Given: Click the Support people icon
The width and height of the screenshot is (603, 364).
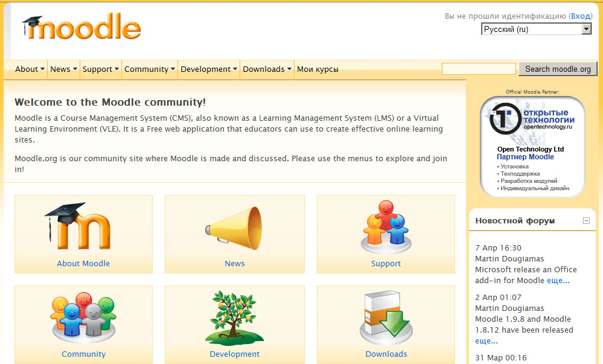Looking at the screenshot, I should pyautogui.click(x=386, y=226).
